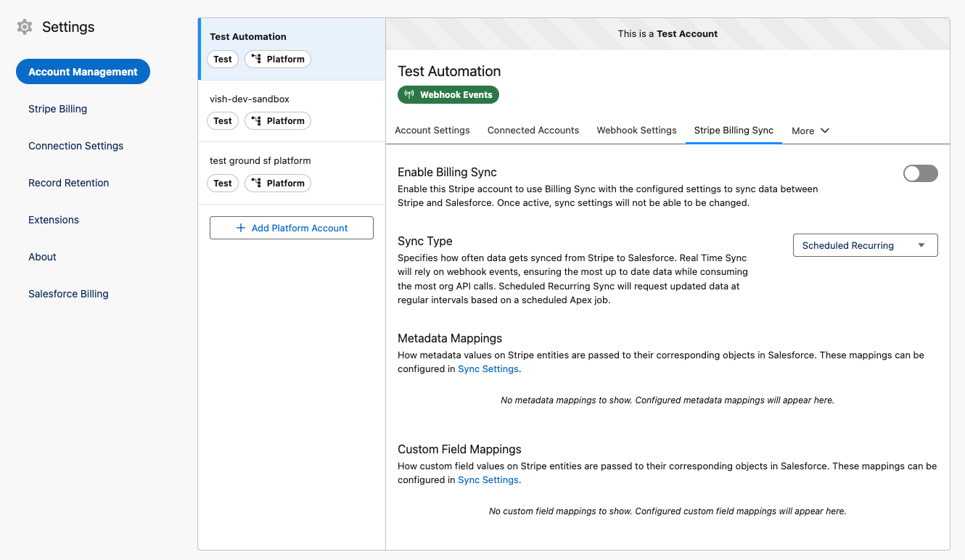This screenshot has width=965, height=560.
Task: Enable the Billing Sync toggle
Action: tap(920, 173)
